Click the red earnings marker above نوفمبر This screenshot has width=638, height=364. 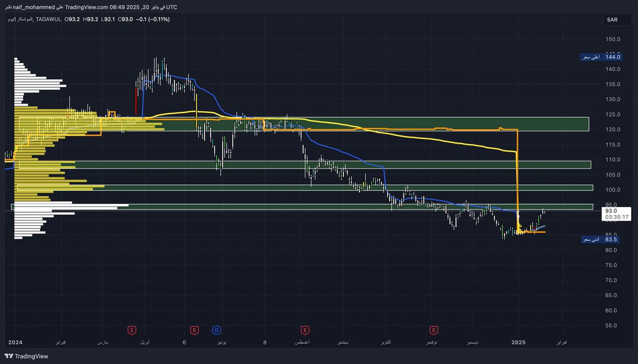point(434,331)
